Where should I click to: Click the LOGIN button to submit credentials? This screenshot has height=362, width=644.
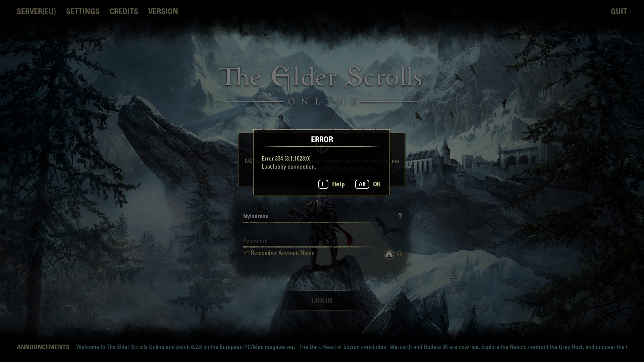[x=322, y=301]
